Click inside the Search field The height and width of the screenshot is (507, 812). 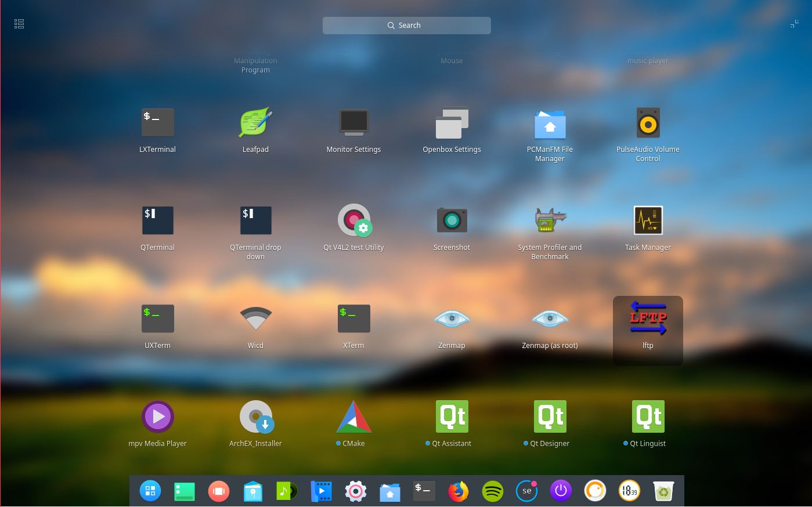coord(406,25)
